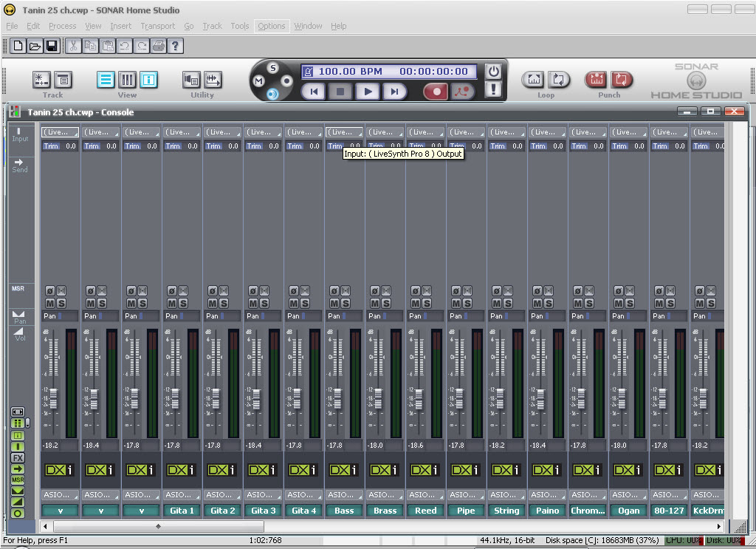756x549 pixels.
Task: Set the punch points with the Punch icon
Action: pos(597,80)
